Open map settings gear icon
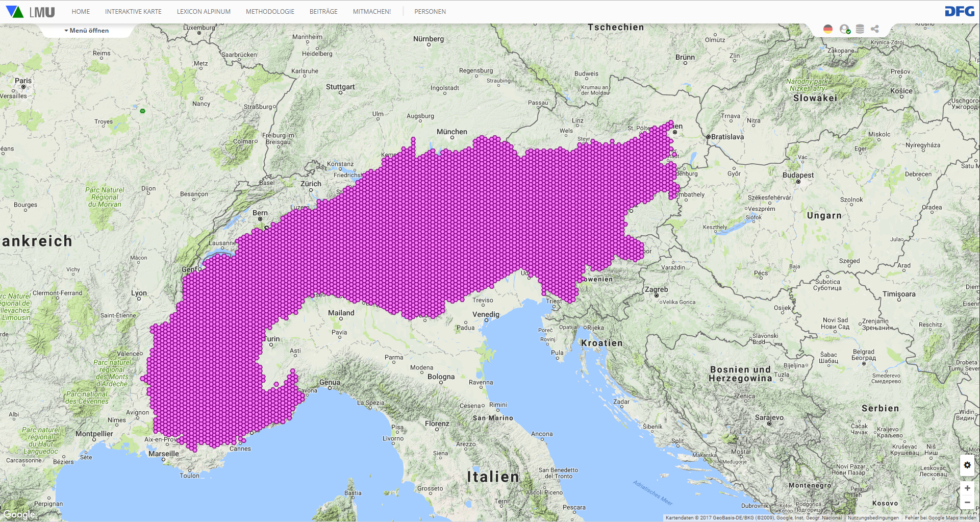 click(x=967, y=465)
